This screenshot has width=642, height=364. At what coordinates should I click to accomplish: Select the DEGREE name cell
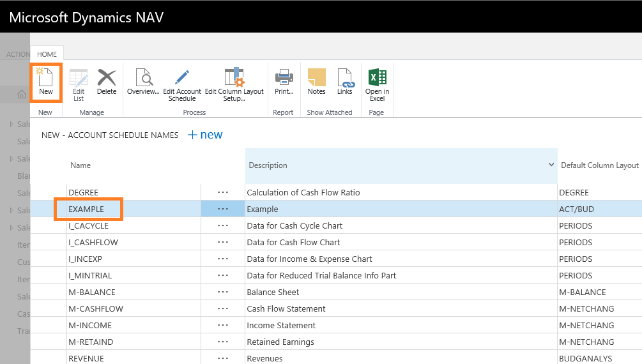[134, 192]
